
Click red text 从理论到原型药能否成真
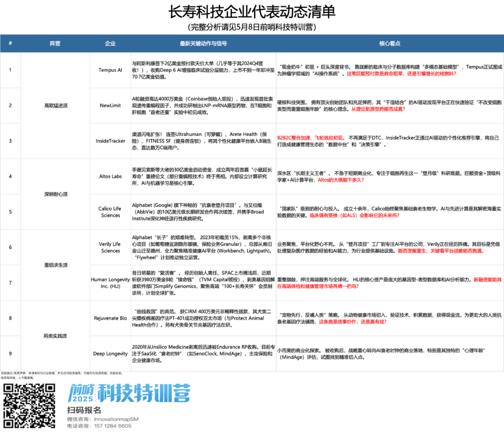[378, 109]
